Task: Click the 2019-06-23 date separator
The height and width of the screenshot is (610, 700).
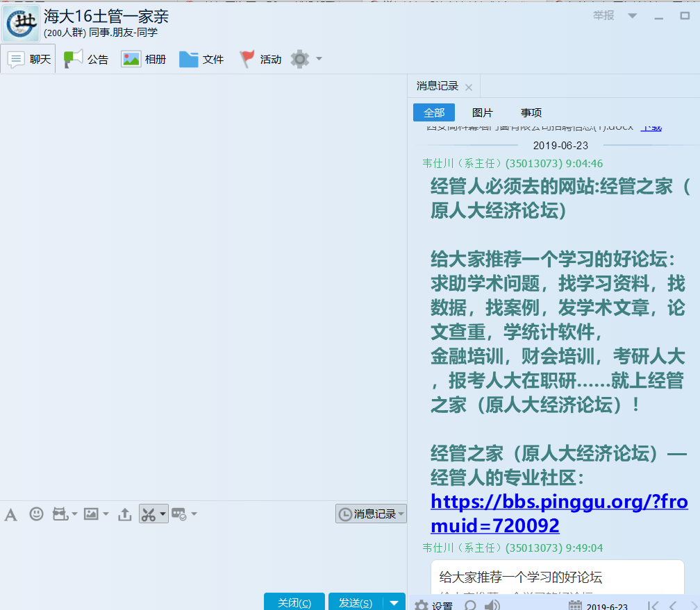Action: [x=560, y=146]
